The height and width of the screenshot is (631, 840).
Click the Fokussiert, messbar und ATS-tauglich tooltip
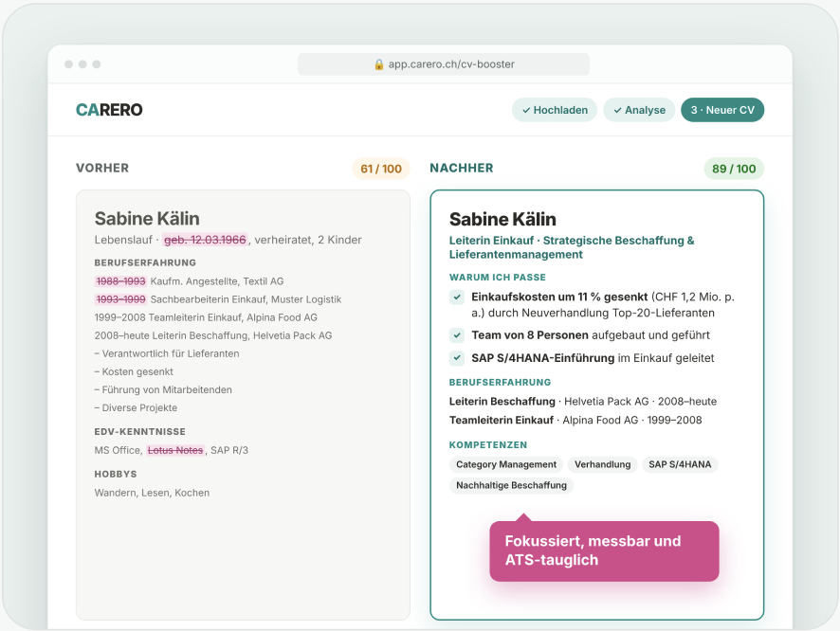coord(604,550)
